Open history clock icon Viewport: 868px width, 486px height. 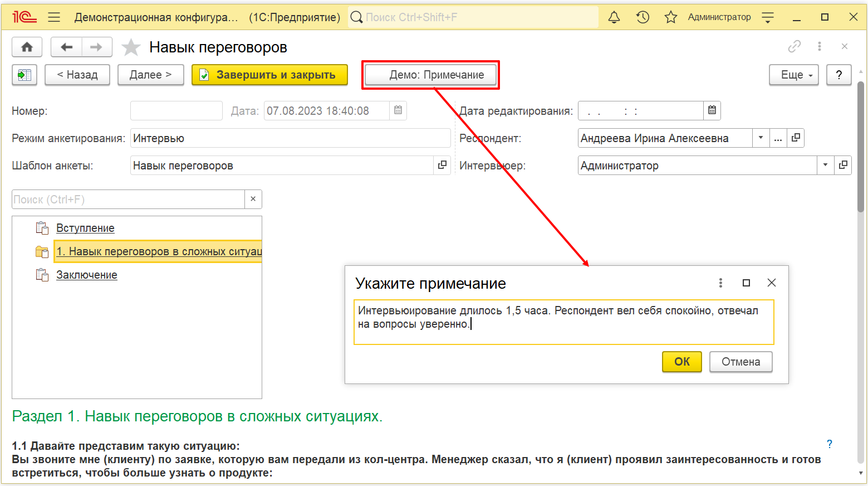tap(643, 17)
